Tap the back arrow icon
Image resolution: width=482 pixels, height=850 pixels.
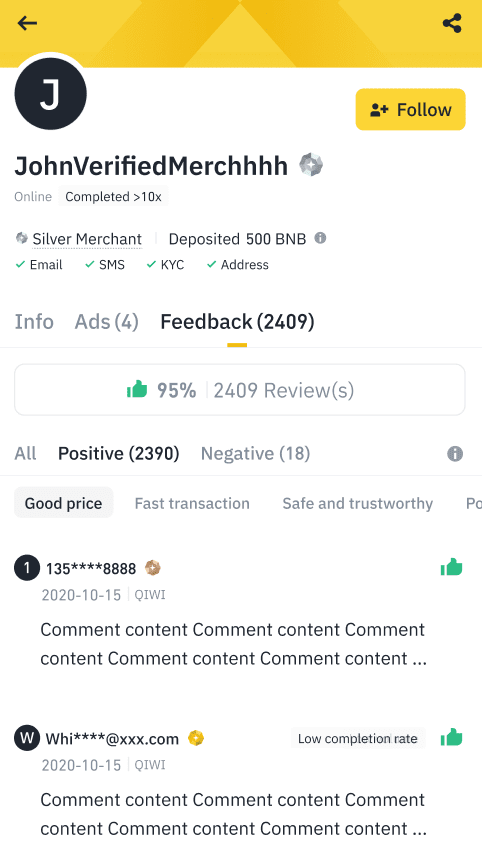point(27,23)
